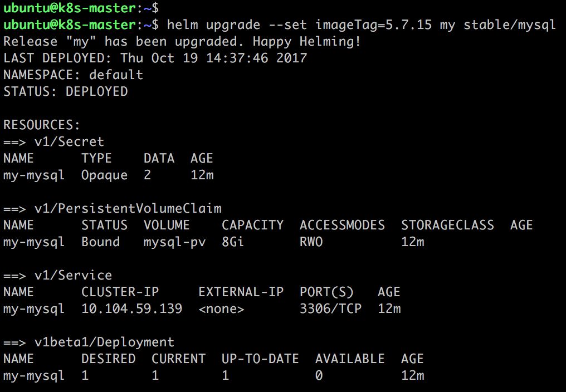Click the v1beta1/Deployment header
This screenshot has width=566, height=392.
pyautogui.click(x=104, y=342)
